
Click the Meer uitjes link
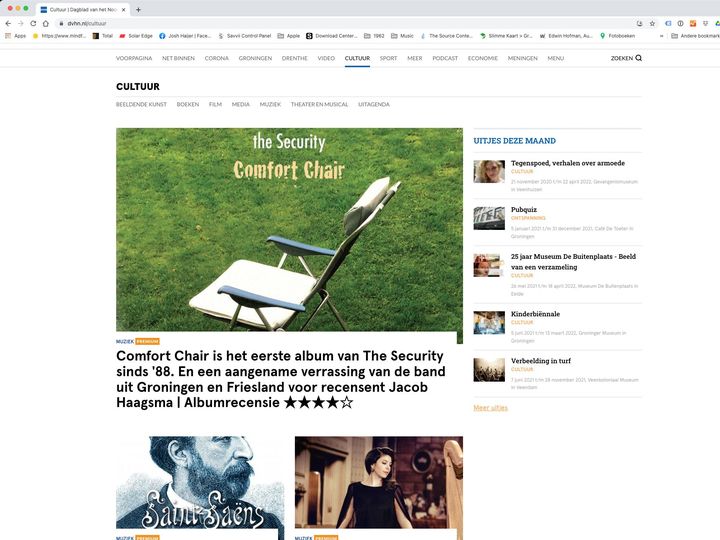(x=490, y=408)
